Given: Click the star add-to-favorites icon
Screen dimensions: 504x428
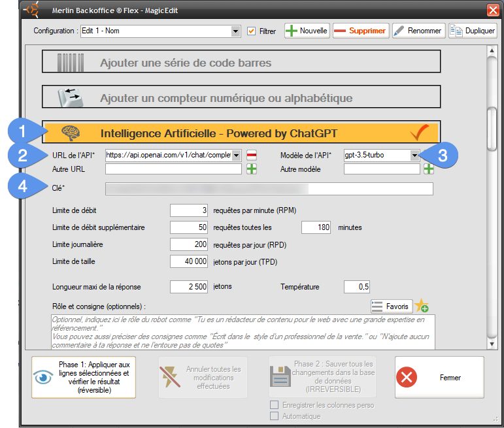Looking at the screenshot, I should [422, 306].
